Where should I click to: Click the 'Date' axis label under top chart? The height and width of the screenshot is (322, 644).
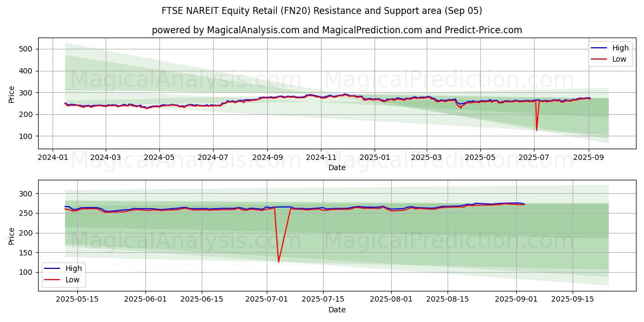337,168
